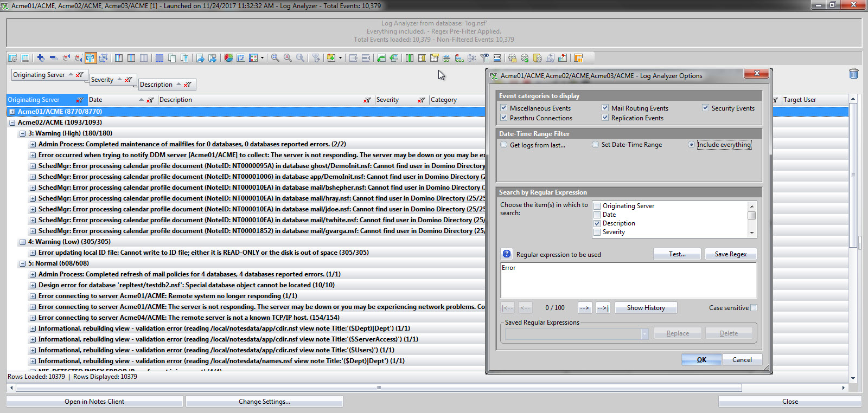868x413 pixels.
Task: Toggle Replication Events checkbox
Action: pos(605,118)
